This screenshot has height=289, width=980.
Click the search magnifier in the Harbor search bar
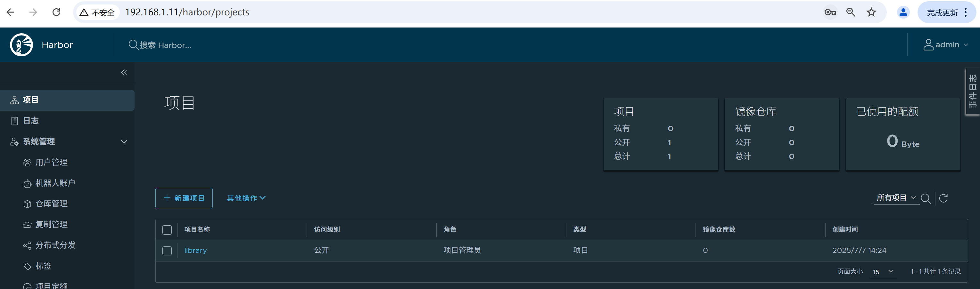click(133, 45)
